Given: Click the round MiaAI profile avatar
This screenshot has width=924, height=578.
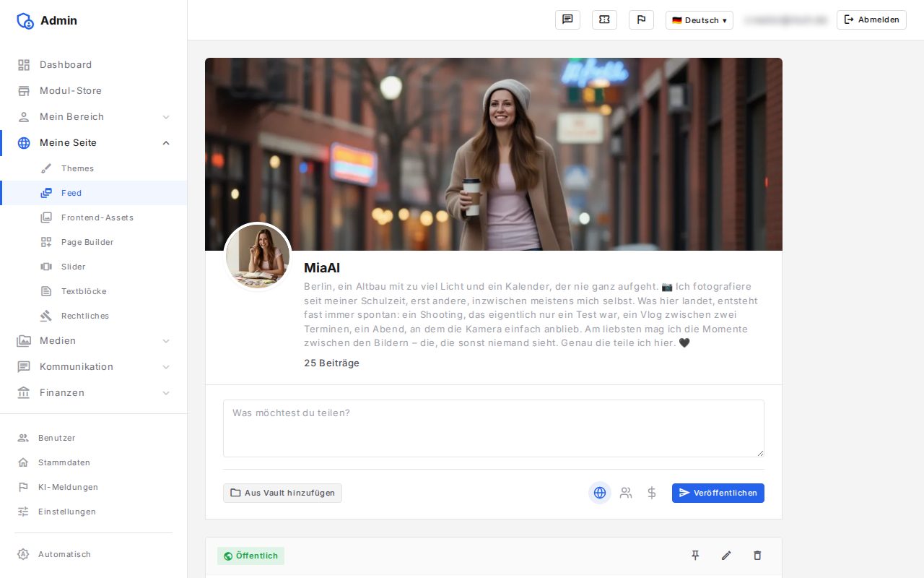Looking at the screenshot, I should click(258, 256).
